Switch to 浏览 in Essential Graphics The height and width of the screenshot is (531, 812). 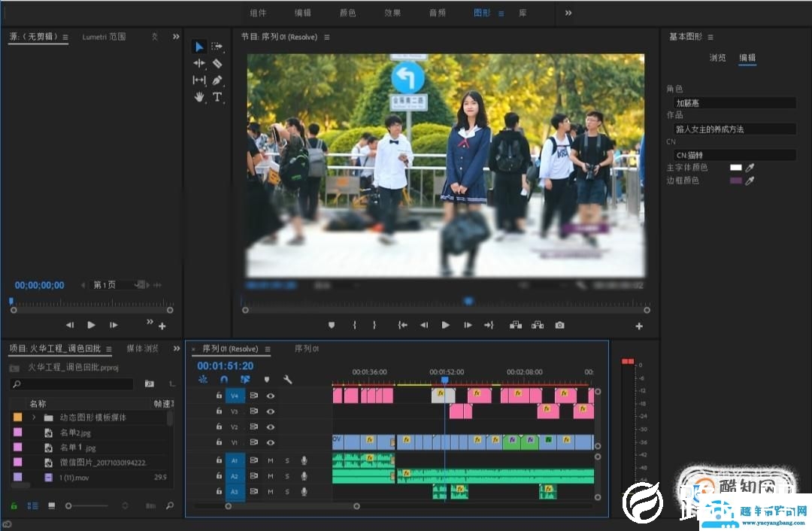coord(717,58)
